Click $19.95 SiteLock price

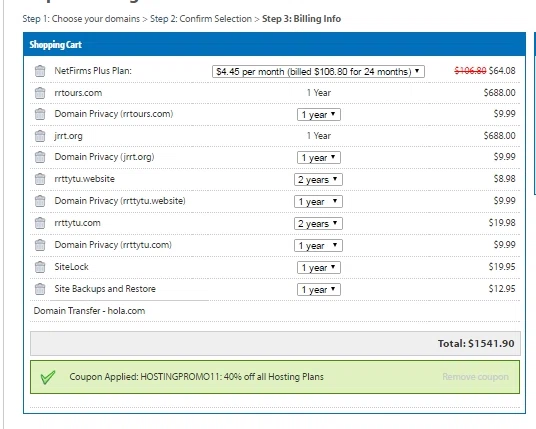tap(502, 267)
